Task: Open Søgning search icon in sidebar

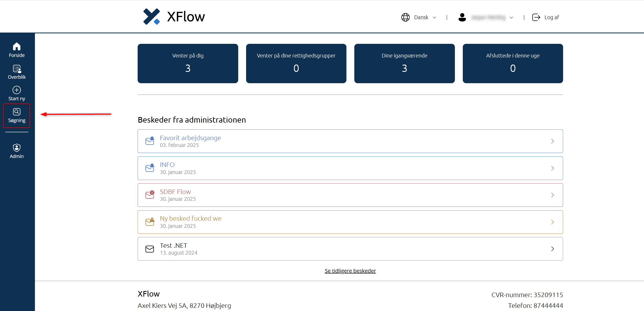Action: tap(17, 112)
